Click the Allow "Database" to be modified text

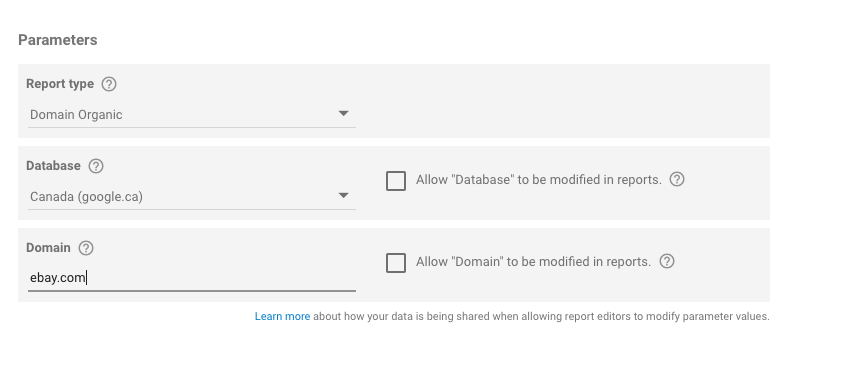coord(539,180)
